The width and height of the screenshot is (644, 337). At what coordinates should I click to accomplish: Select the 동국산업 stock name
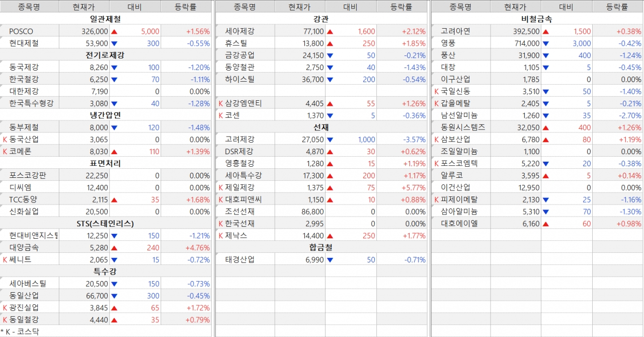click(x=24, y=140)
